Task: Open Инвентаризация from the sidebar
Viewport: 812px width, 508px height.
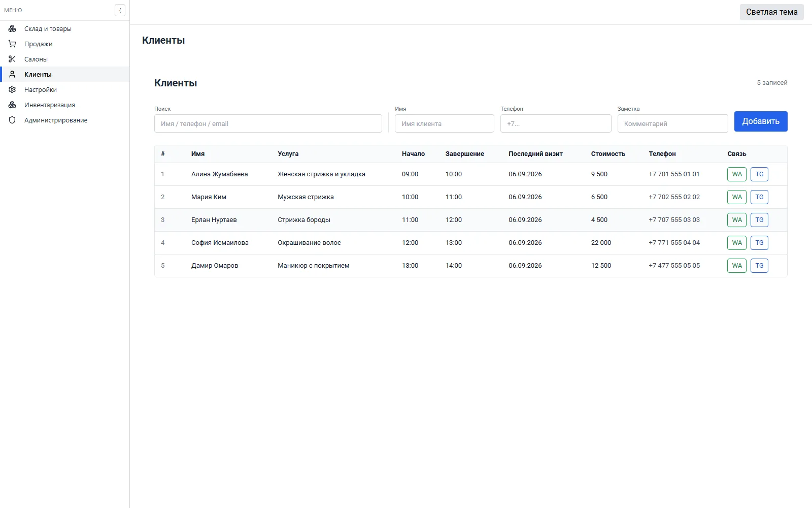Action: (x=65, y=105)
